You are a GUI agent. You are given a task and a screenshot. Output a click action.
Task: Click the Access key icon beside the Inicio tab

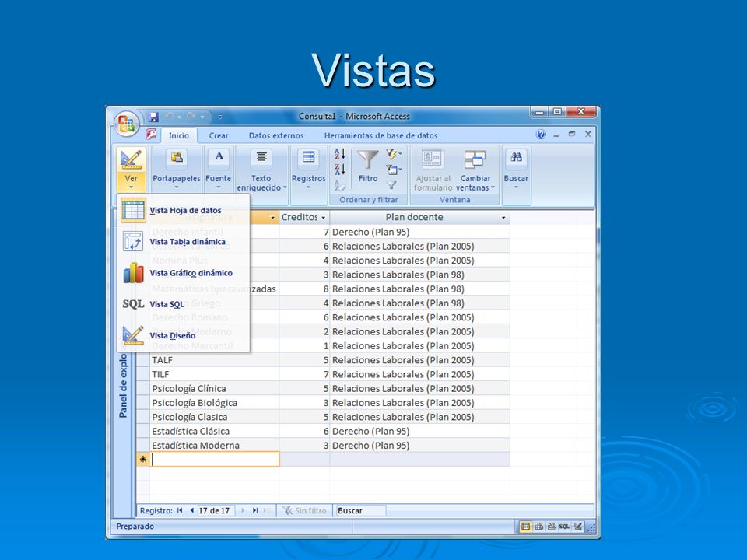[151, 135]
